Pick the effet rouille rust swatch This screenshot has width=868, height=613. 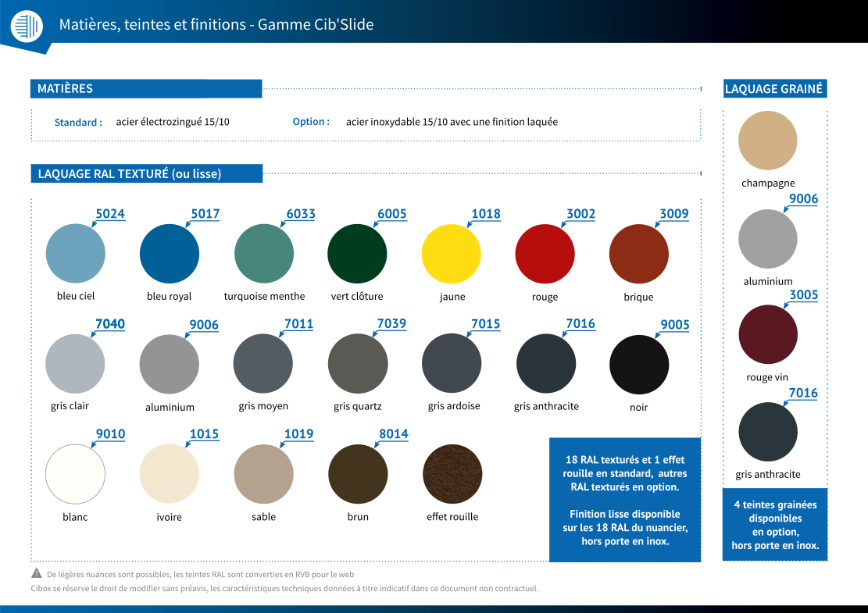[x=452, y=473]
